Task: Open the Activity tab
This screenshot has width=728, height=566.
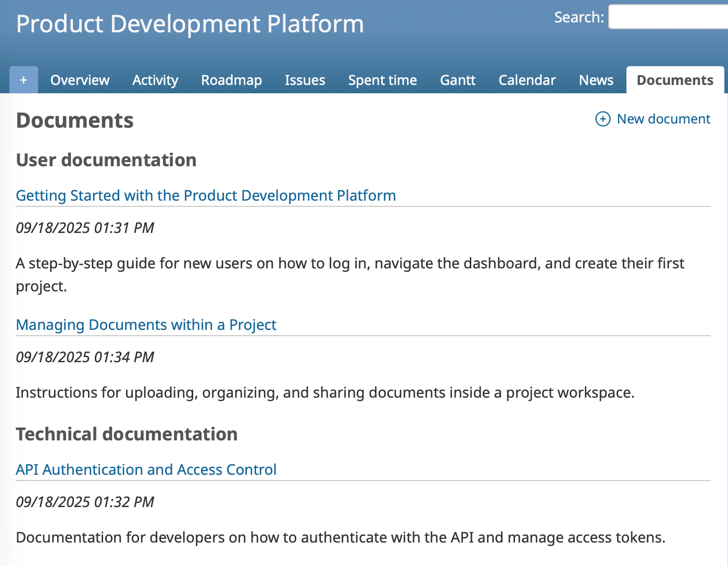Action: point(155,80)
